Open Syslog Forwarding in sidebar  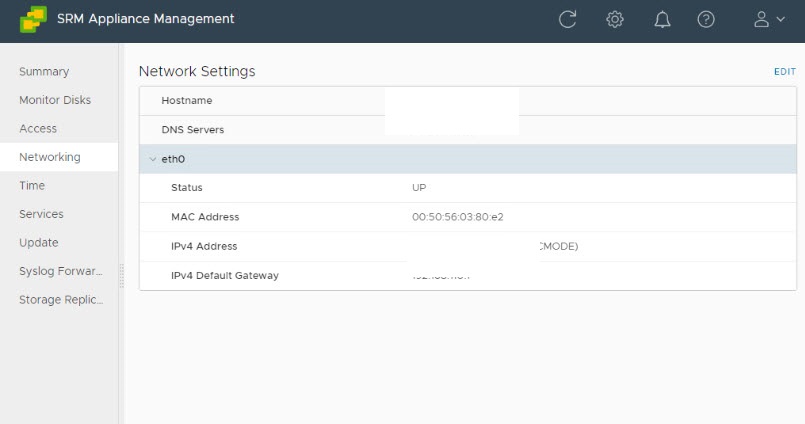61,271
